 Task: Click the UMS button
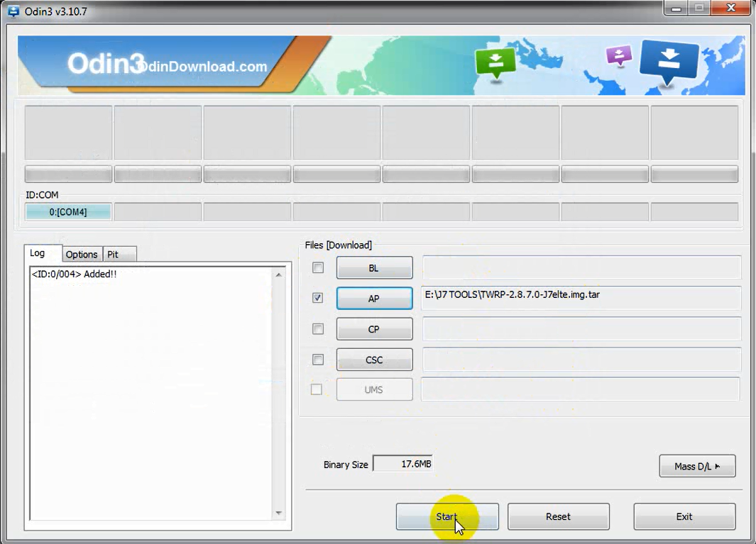(375, 389)
